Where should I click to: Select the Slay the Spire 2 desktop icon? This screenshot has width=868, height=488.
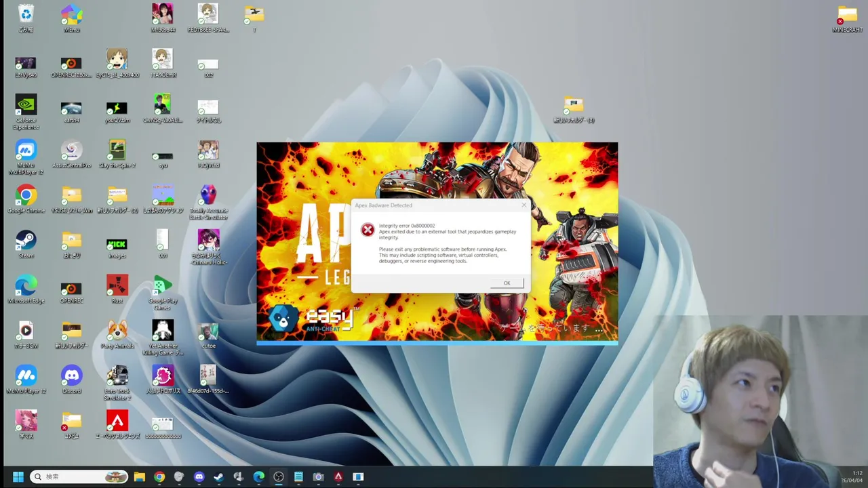point(117,154)
